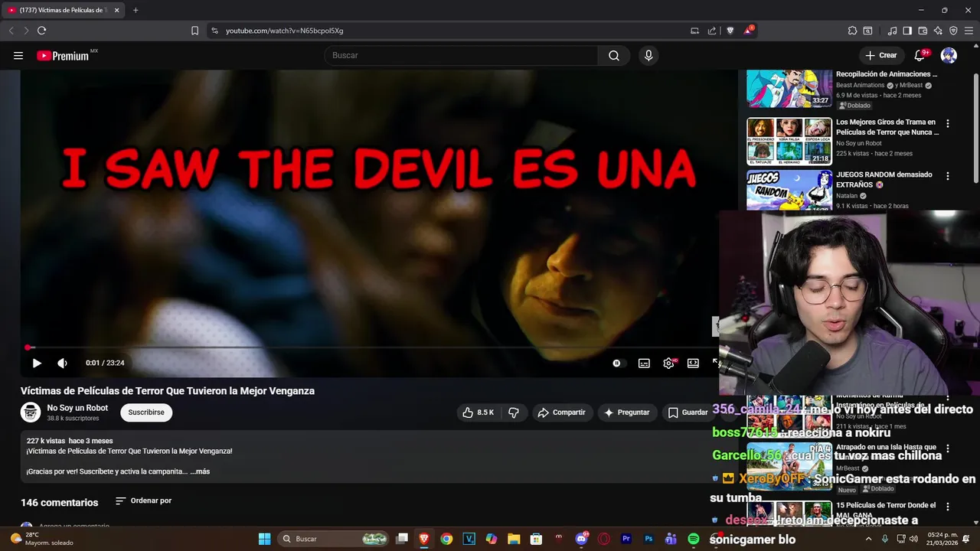Turn on subtitles in the video player
This screenshot has height=551, width=980.
coord(645,364)
